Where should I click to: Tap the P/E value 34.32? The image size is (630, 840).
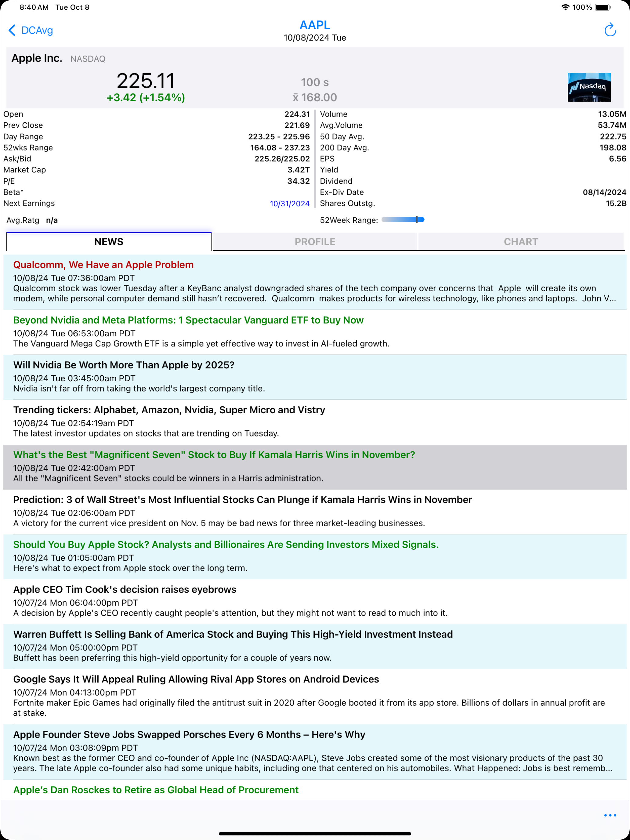click(x=299, y=181)
